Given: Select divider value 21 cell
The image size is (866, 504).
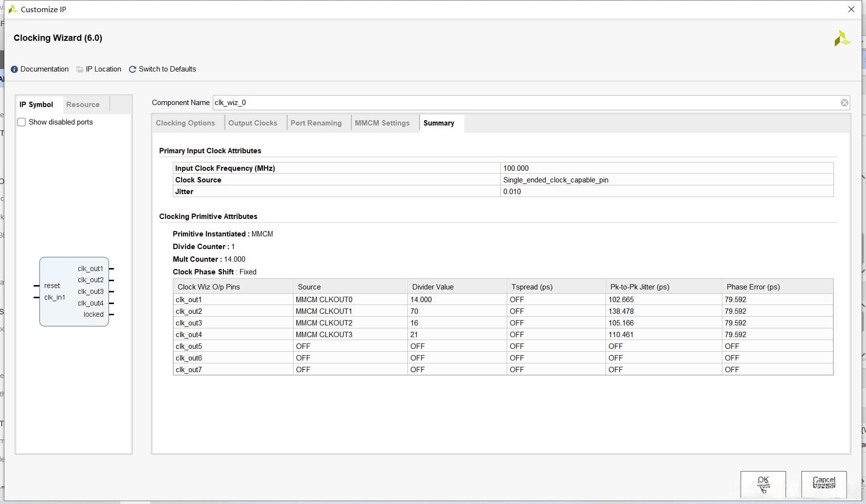Looking at the screenshot, I should (x=457, y=335).
